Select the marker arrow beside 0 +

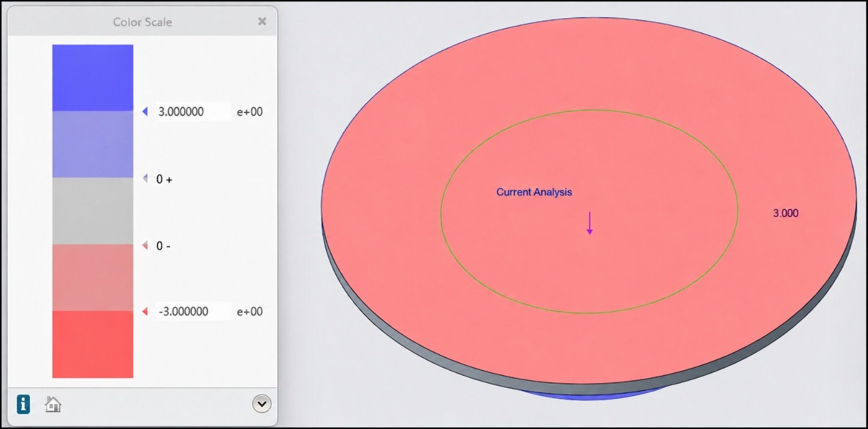click(144, 179)
